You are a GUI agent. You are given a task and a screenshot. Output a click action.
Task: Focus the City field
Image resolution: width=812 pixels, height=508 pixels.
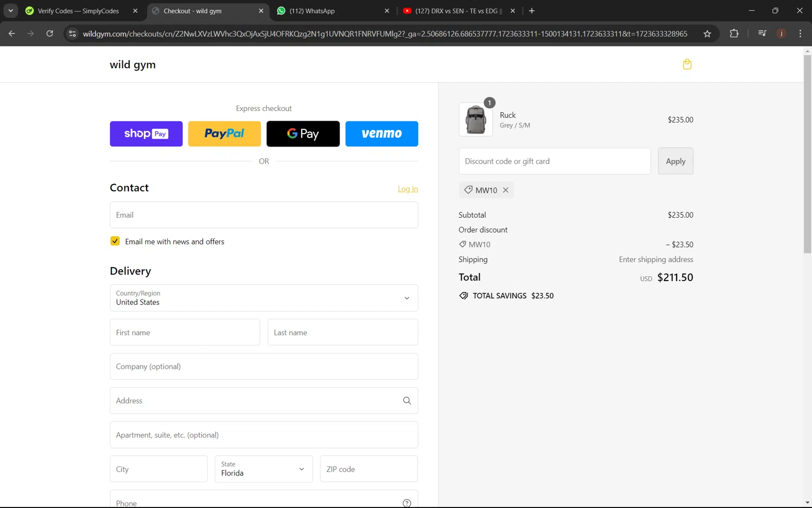point(159,469)
